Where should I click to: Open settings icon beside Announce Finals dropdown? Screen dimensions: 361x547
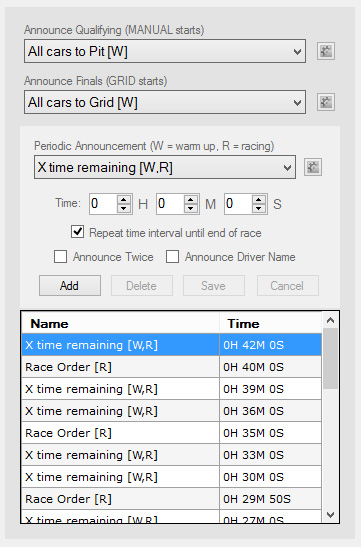pyautogui.click(x=326, y=102)
